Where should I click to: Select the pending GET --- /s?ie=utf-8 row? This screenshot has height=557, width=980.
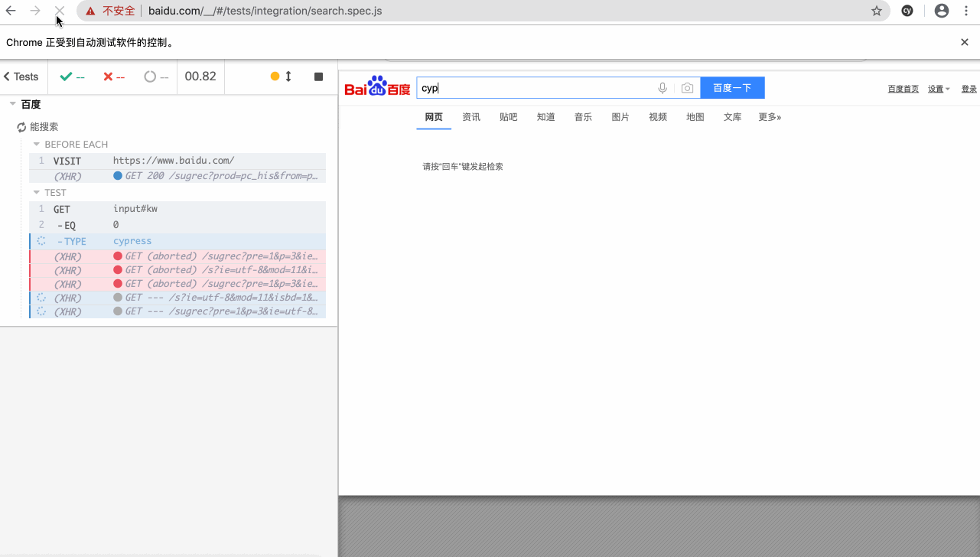click(x=177, y=298)
